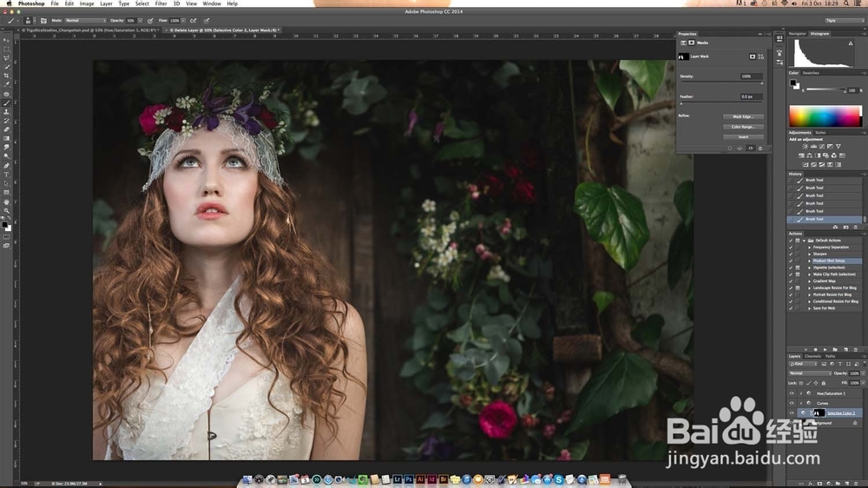
Task: Toggle the Frequency Separation action checkmark
Action: tap(791, 247)
